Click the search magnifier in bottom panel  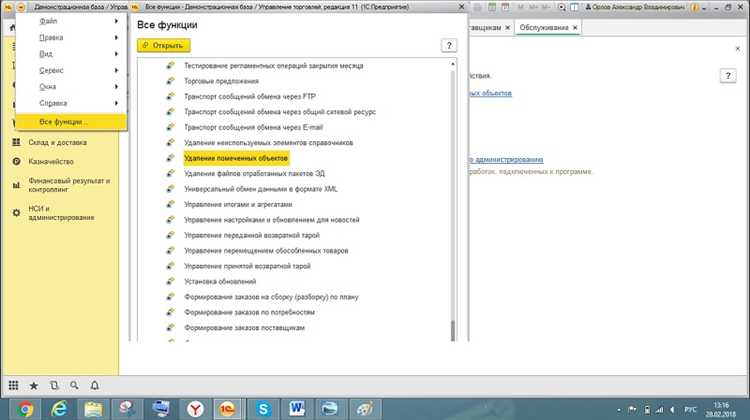(74, 385)
